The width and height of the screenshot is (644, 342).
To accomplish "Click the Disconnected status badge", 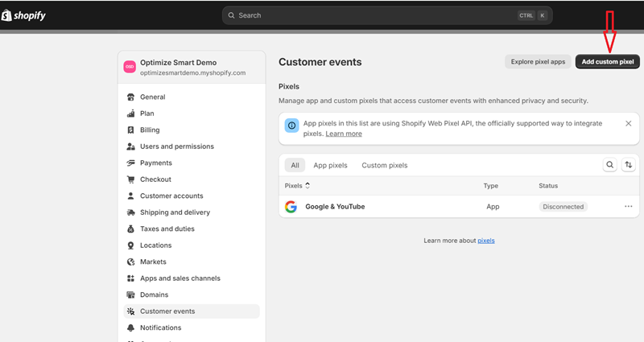I will click(563, 207).
